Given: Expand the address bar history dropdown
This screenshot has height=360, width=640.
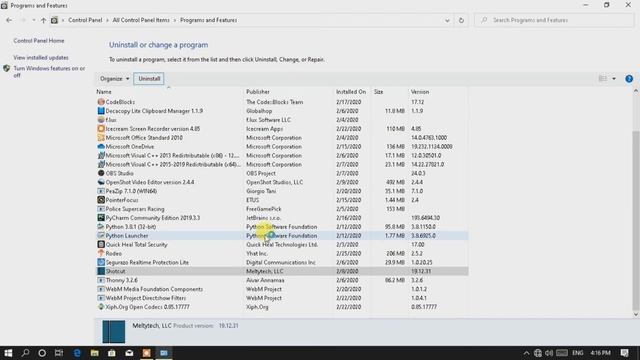Looking at the screenshot, I should coord(447,20).
